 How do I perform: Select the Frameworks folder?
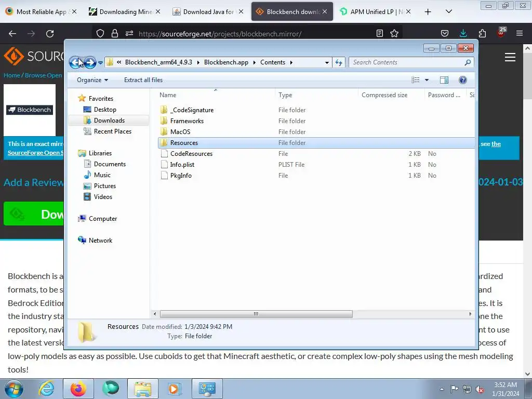187,121
